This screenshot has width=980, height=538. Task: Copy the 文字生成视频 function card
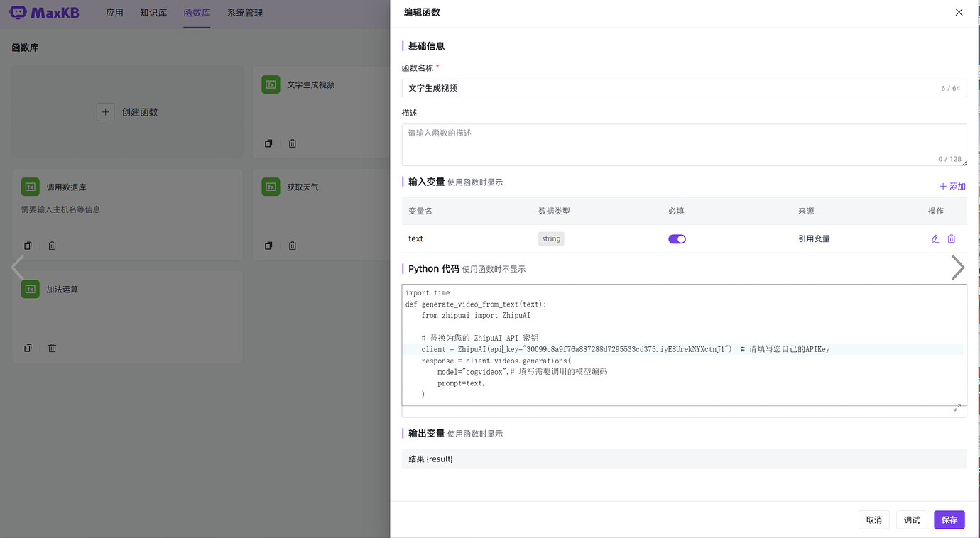268,143
